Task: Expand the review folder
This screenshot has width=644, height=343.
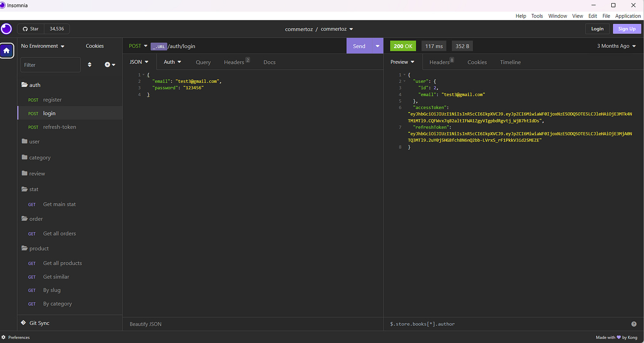Action: [x=70, y=173]
